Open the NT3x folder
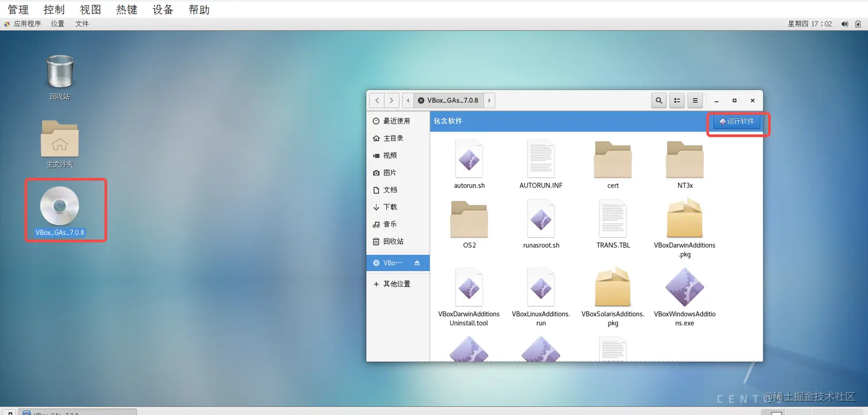 point(685,159)
